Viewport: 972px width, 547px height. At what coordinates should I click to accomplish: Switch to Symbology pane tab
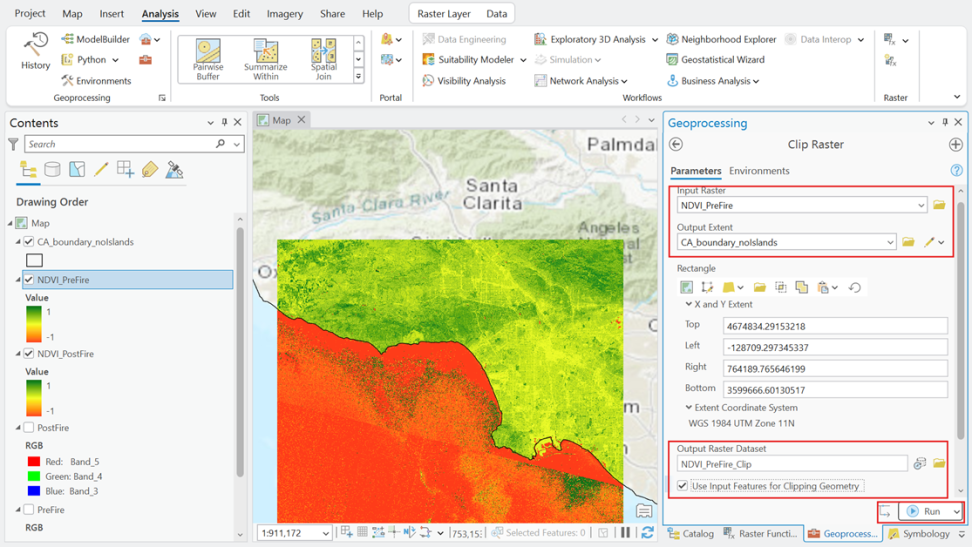919,533
